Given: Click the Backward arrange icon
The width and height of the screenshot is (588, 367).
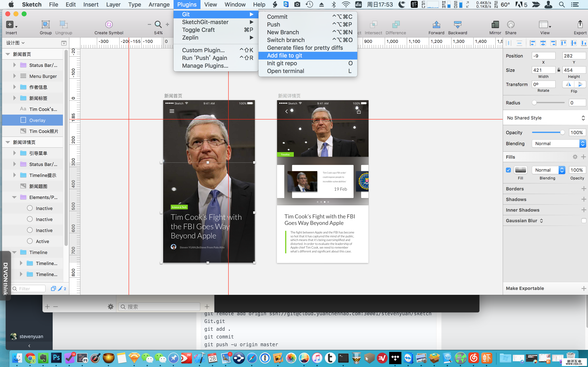Looking at the screenshot, I should 457,24.
